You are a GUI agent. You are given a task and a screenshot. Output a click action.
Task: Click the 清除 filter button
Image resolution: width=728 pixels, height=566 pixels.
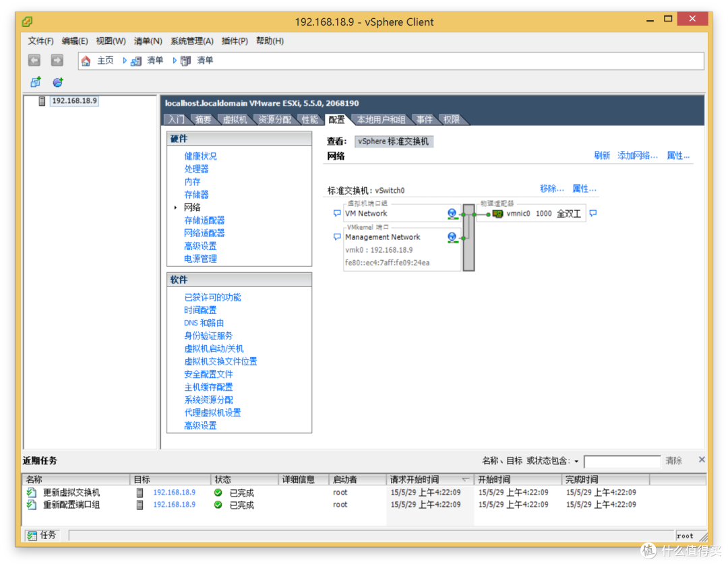click(673, 461)
